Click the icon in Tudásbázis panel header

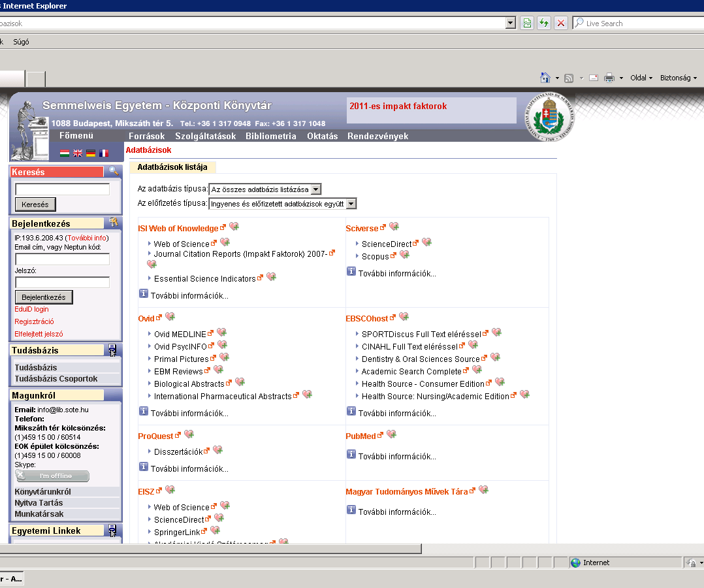click(x=112, y=350)
